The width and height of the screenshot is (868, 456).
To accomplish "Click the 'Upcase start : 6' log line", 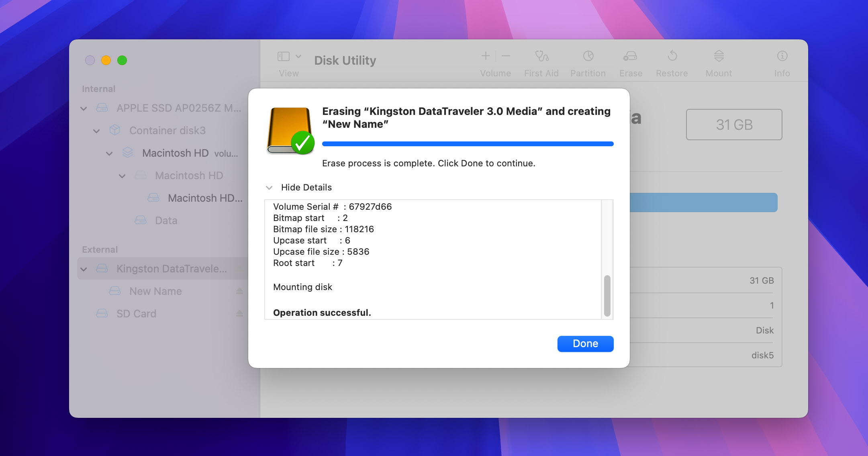I will click(312, 240).
